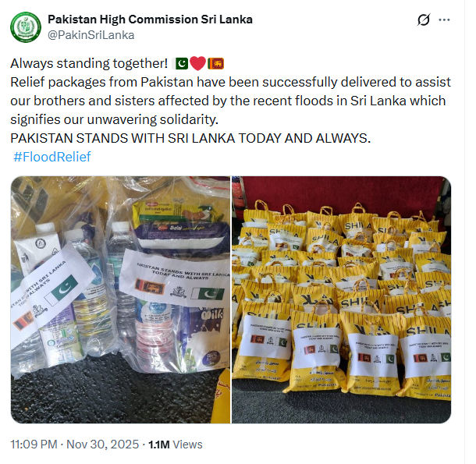Screen dimensions: 476x464
Task: Click the PAKISTAN STANDS WITH SRI LANKA line
Action: click(190, 138)
